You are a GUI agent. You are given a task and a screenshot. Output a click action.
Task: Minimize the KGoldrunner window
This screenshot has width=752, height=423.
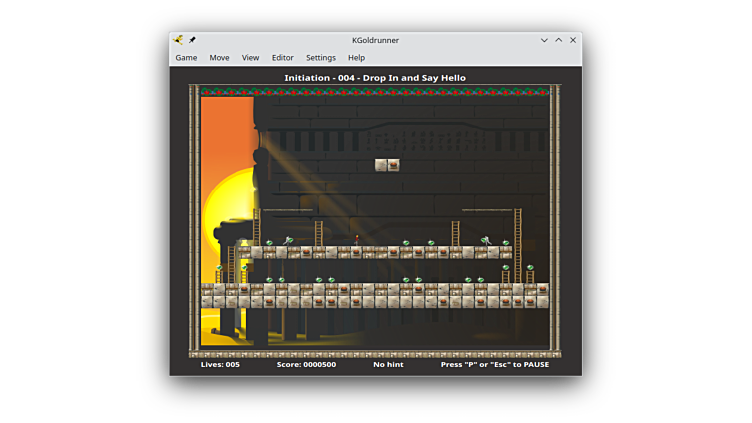[x=544, y=40]
